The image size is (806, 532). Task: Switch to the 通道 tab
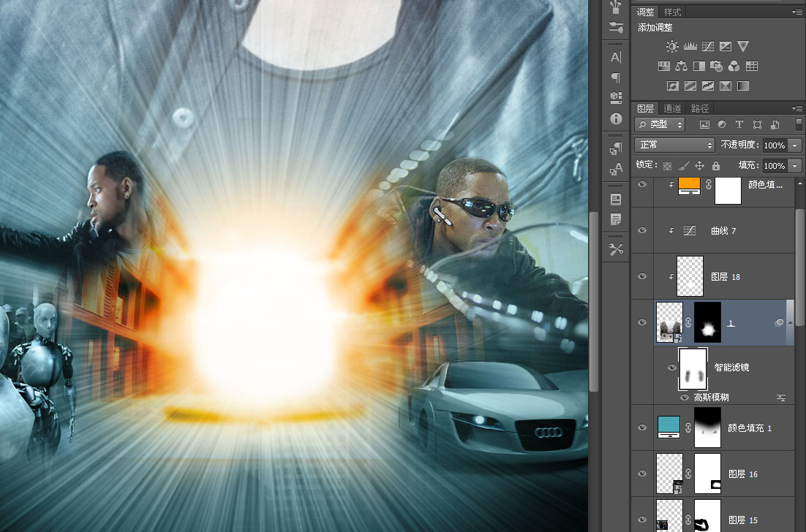coord(672,108)
